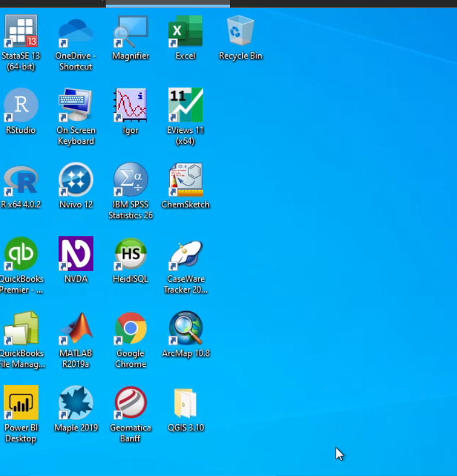This screenshot has height=476, width=457.
Task: Select the Geomatica Banff icon
Action: tap(131, 402)
